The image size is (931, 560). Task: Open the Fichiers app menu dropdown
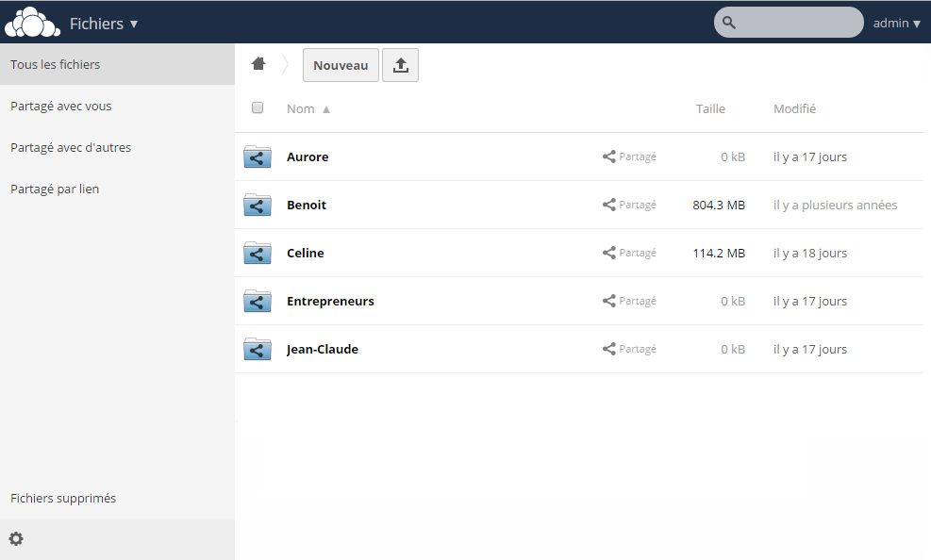coord(104,24)
